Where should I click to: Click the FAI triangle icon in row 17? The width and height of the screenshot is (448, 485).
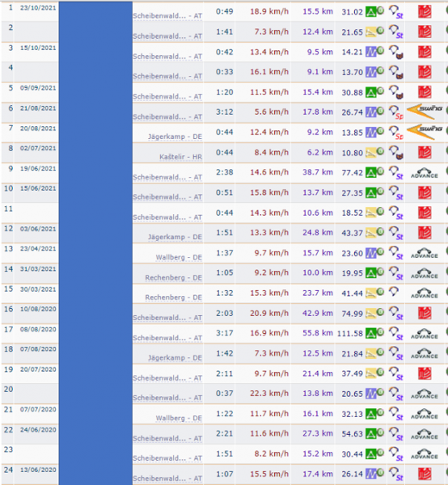(x=370, y=333)
